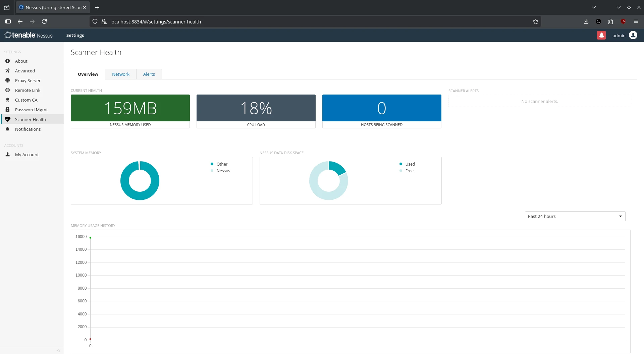Click the browser back arrow
The height and width of the screenshot is (354, 644).
pos(20,21)
